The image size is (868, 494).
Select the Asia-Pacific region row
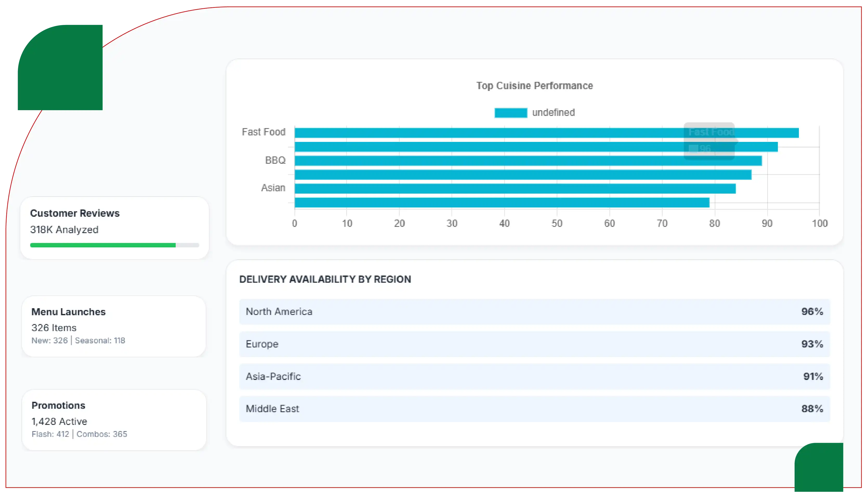click(x=535, y=376)
